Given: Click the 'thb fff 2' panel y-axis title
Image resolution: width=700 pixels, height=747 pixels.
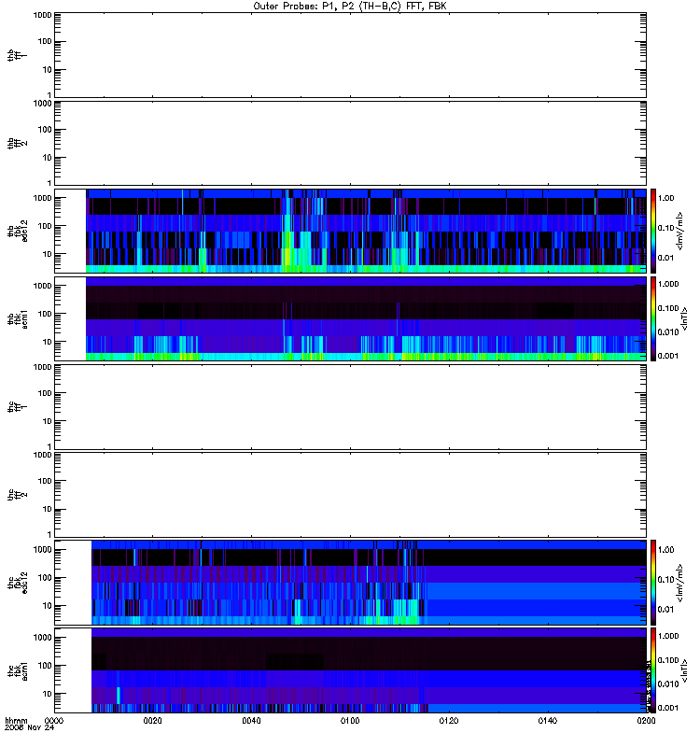Looking at the screenshot, I should click(17, 143).
